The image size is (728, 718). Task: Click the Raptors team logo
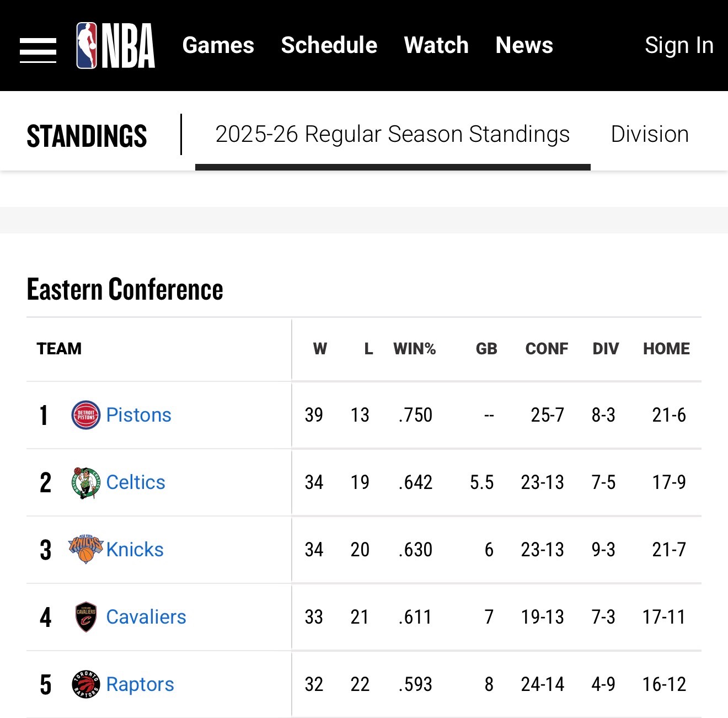[86, 684]
